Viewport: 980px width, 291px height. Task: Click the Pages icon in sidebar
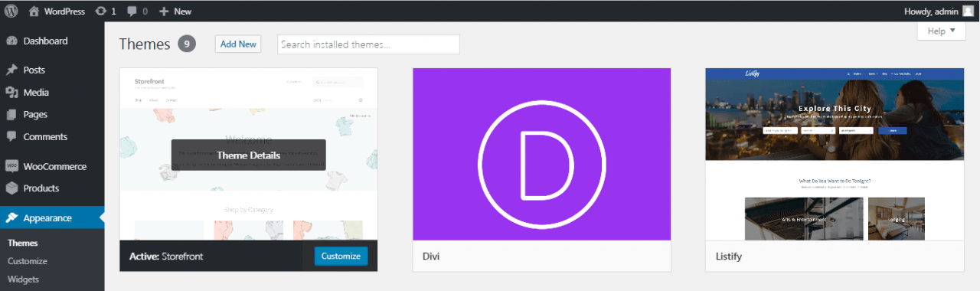11,114
